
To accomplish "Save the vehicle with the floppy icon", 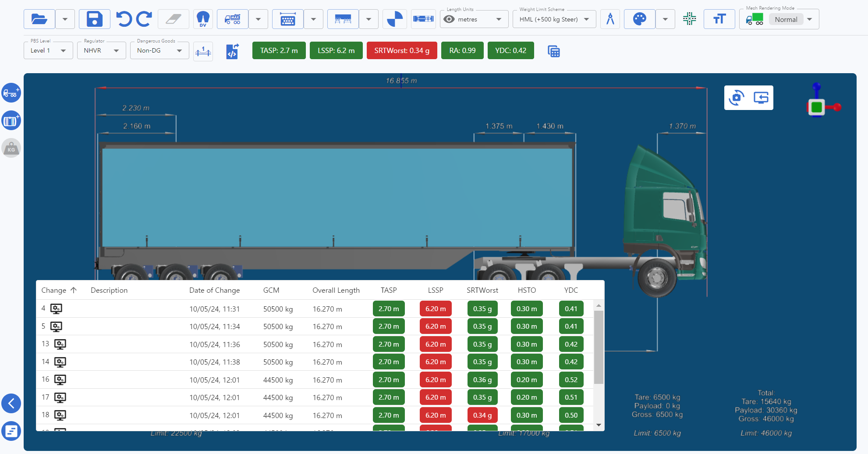I will click(95, 19).
